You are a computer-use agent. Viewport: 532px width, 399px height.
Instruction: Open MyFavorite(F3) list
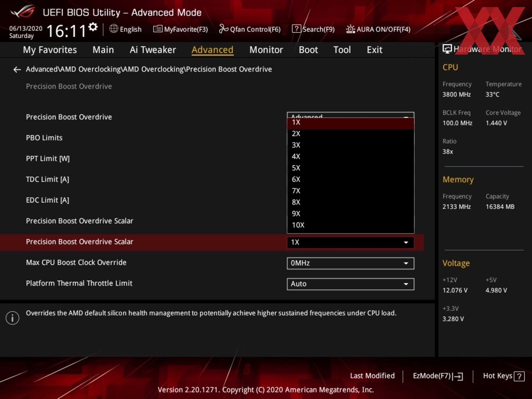(x=180, y=29)
